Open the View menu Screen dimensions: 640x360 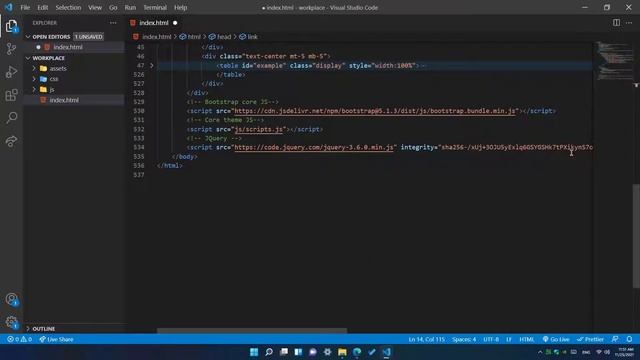[x=95, y=7]
